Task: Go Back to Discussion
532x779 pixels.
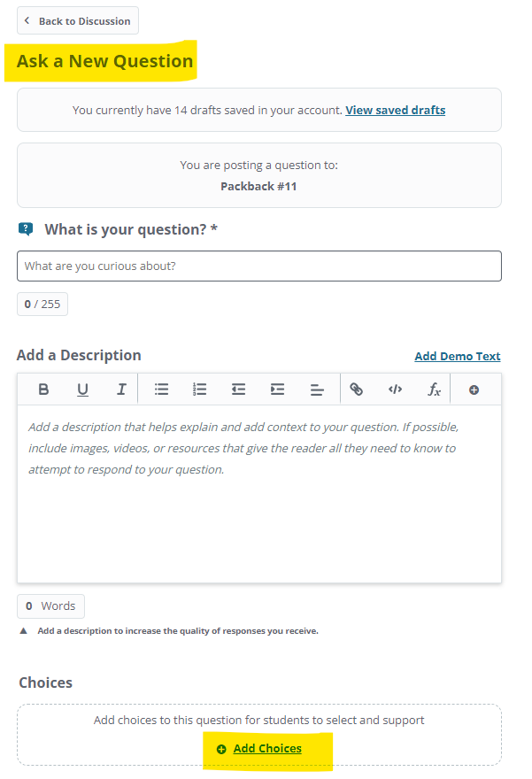Action: tap(77, 20)
